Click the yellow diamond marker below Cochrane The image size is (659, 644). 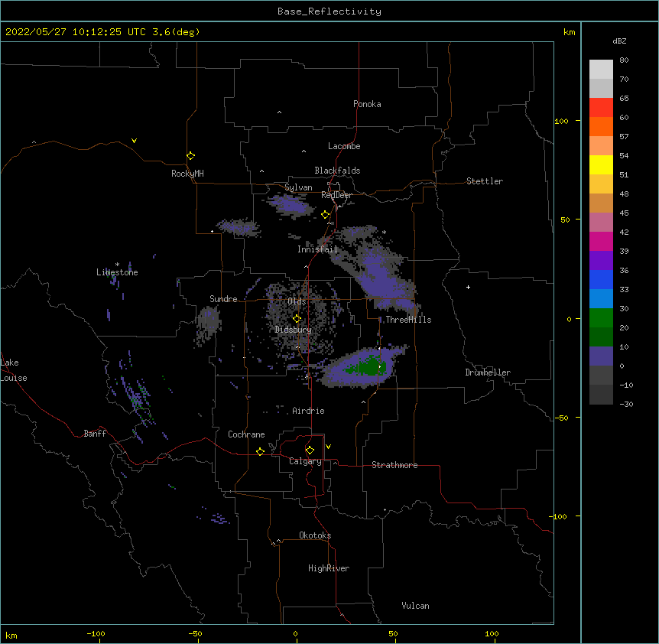coord(260,451)
